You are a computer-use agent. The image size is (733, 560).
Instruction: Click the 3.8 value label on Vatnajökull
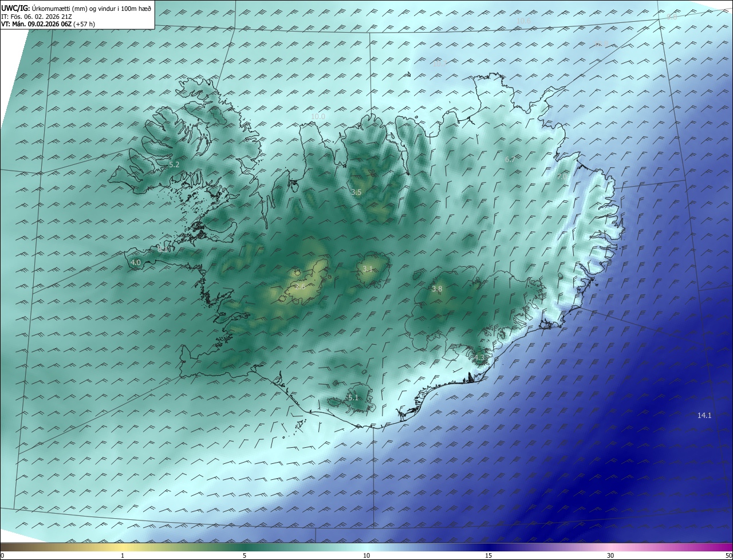pyautogui.click(x=437, y=289)
